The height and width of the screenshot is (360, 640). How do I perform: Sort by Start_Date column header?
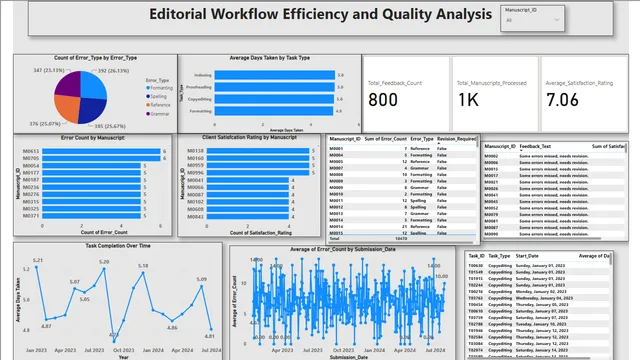(x=527, y=256)
